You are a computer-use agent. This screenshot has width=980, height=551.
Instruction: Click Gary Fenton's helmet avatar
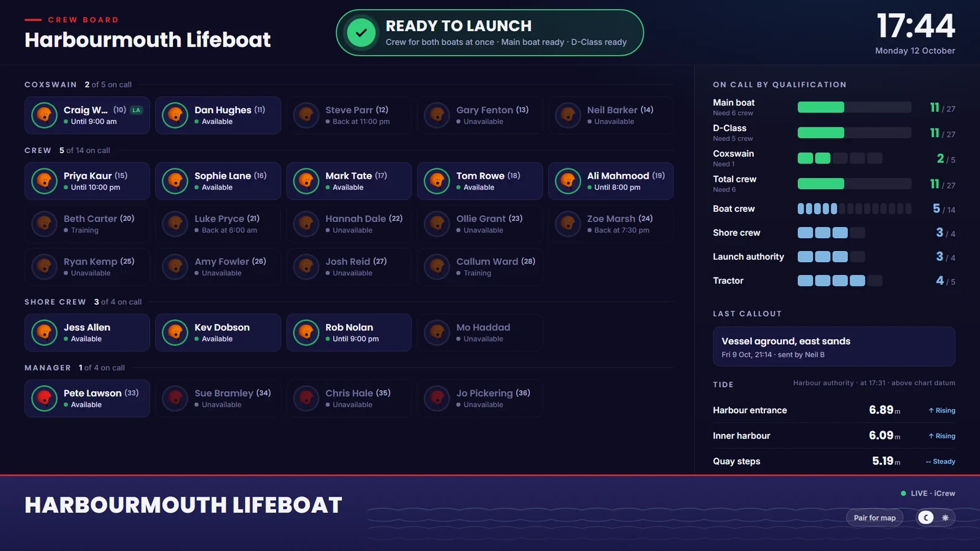(437, 115)
